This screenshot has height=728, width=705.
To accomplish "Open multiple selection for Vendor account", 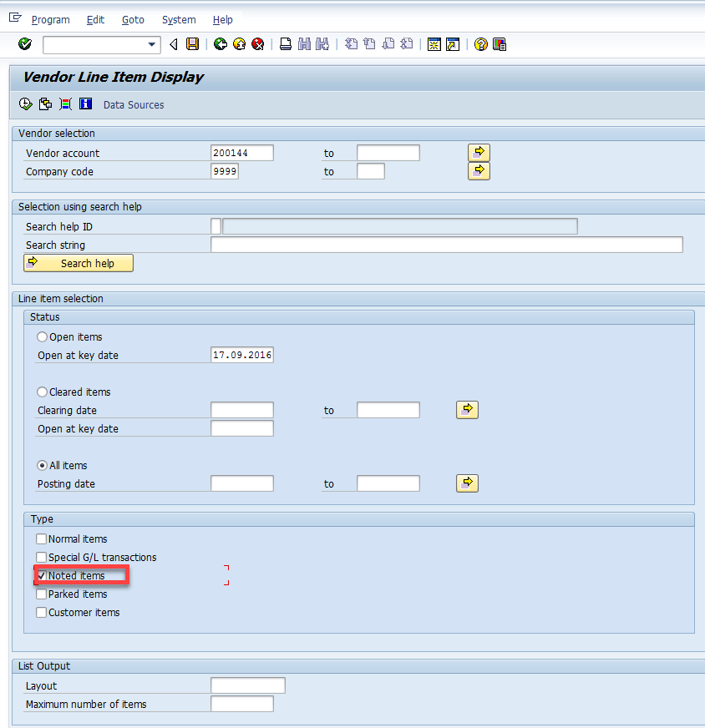I will [x=479, y=153].
